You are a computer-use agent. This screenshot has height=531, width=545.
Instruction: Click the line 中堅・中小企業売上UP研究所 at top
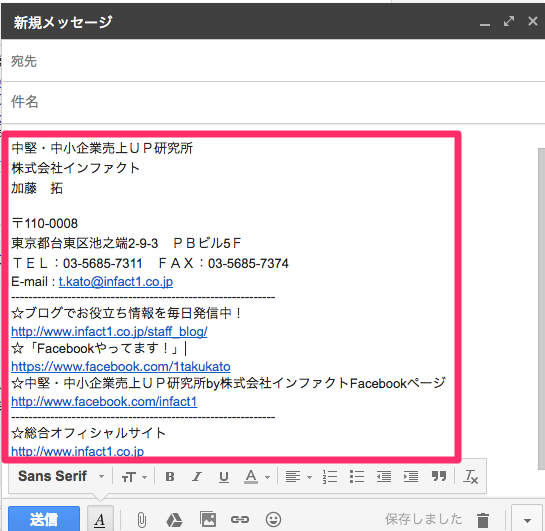pyautogui.click(x=102, y=148)
